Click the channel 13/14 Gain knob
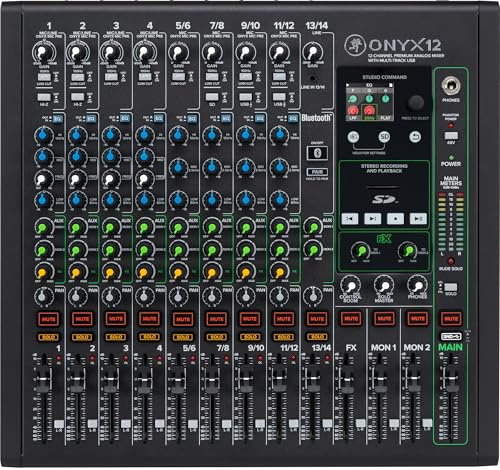The image size is (500, 470). click(312, 52)
